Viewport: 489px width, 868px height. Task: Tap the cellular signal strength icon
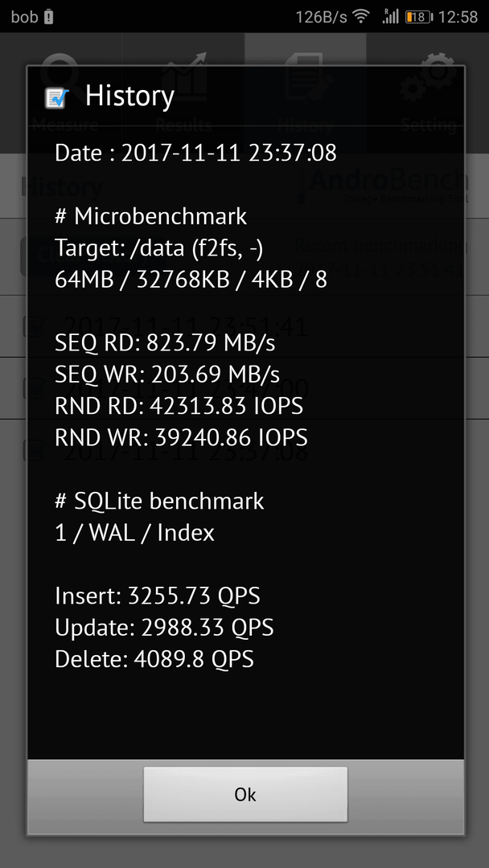(390, 17)
